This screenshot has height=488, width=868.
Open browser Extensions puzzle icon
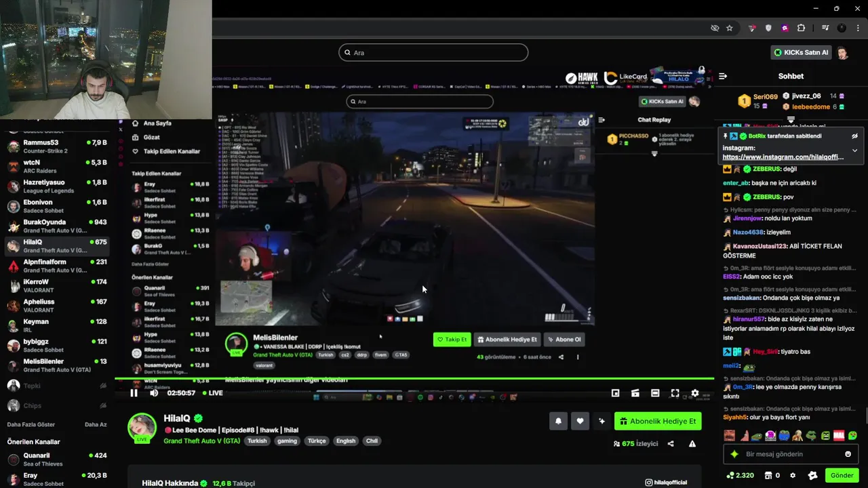click(801, 28)
